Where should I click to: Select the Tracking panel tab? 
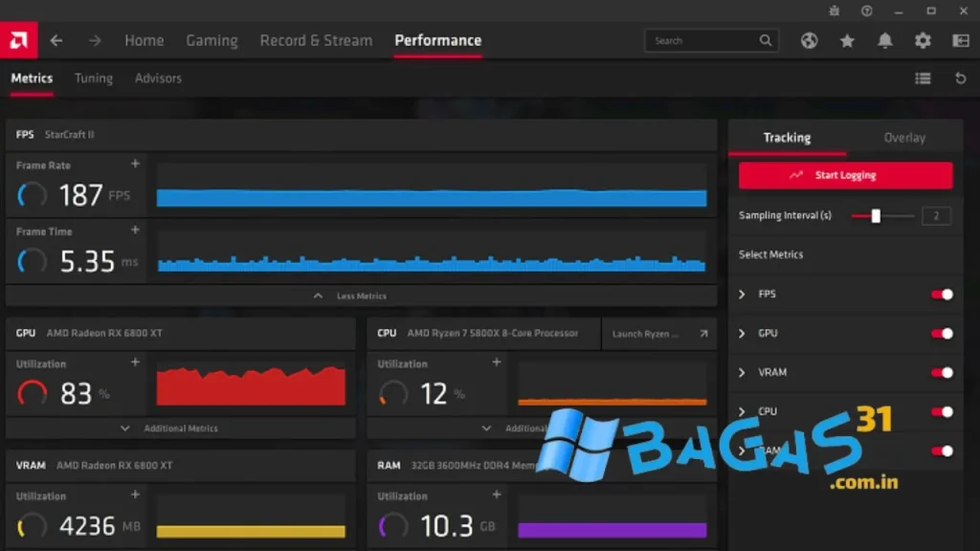(x=787, y=138)
